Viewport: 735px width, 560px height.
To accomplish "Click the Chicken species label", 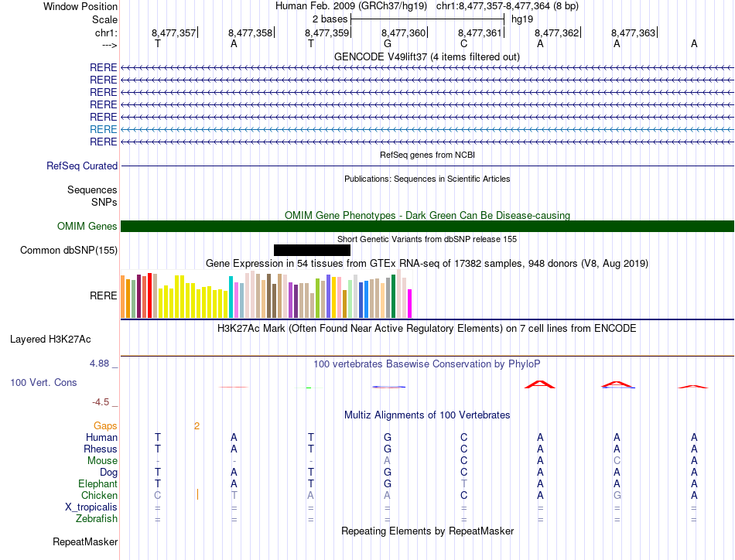I will click(x=99, y=495).
